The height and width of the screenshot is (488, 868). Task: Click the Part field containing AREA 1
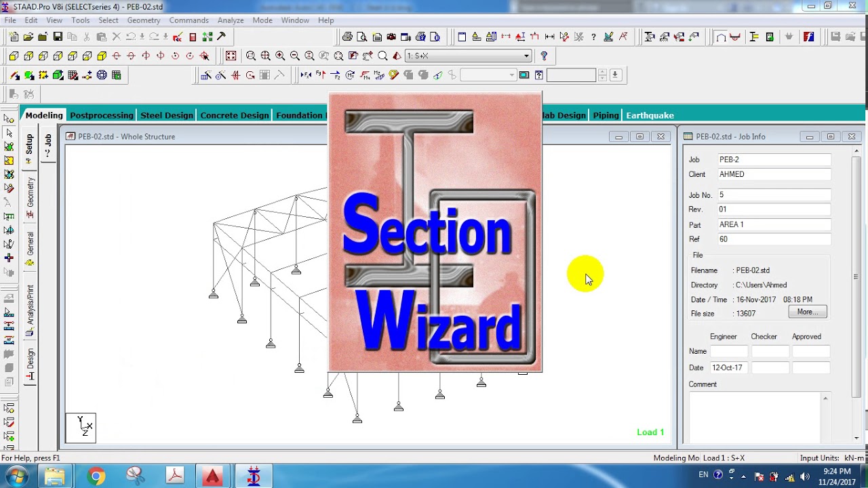(774, 224)
